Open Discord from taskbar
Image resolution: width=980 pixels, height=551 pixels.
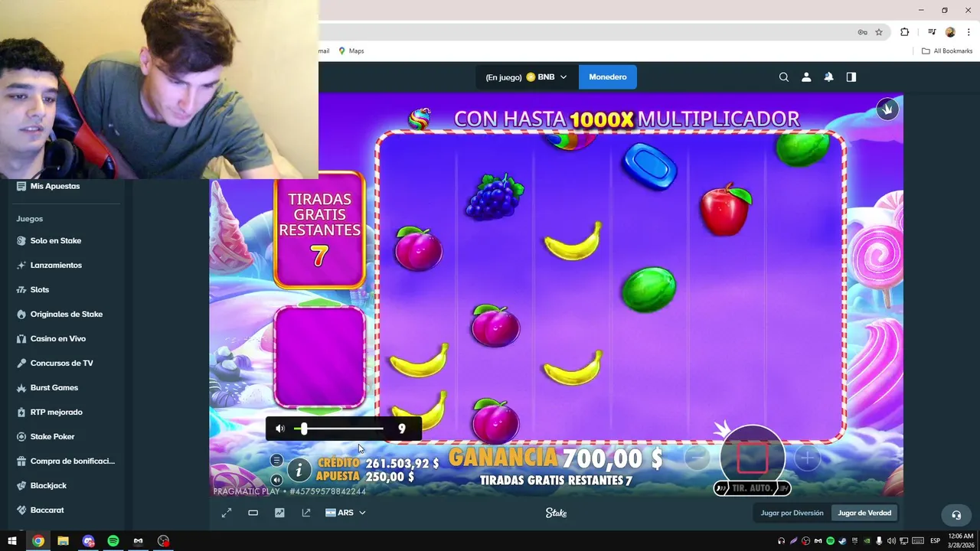click(88, 541)
